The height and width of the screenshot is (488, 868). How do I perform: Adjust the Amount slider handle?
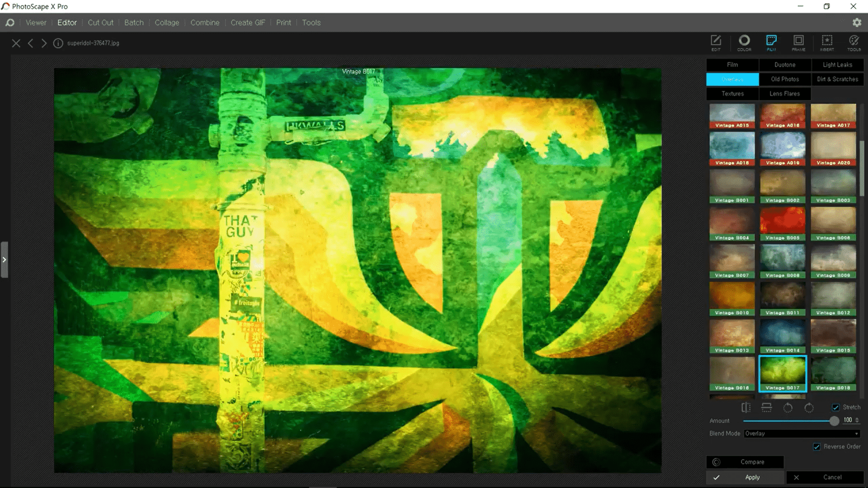coord(834,421)
